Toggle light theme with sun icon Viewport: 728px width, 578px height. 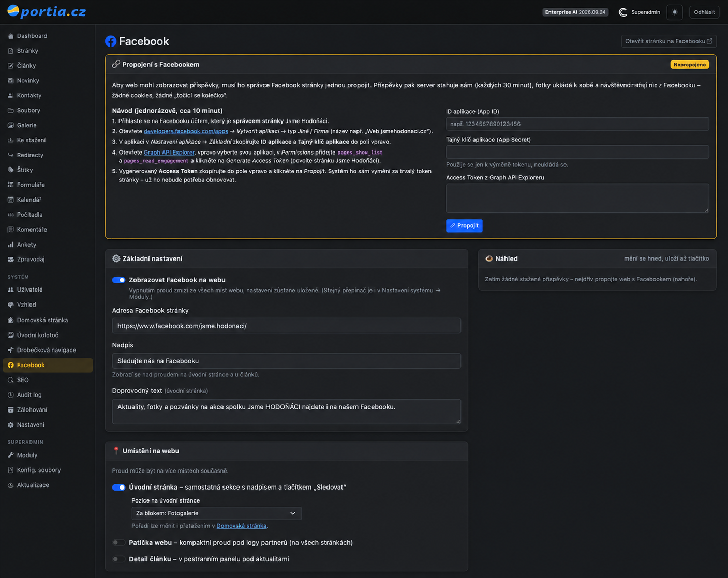click(x=675, y=12)
